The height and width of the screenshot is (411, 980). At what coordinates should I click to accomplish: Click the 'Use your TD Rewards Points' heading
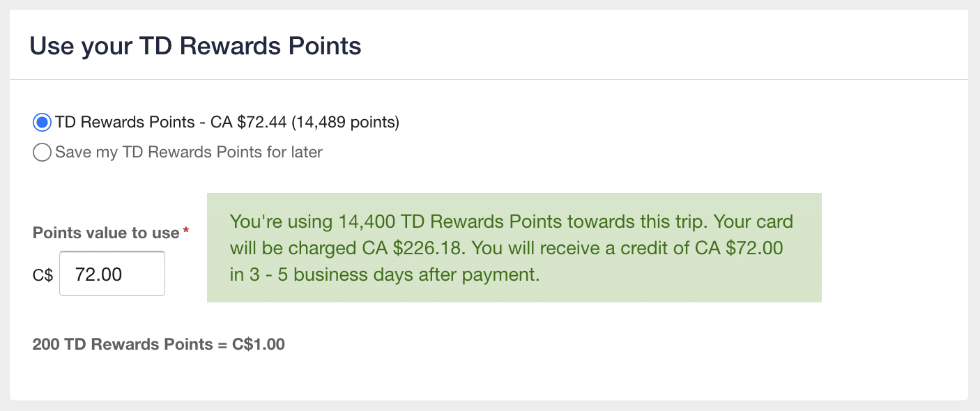click(x=195, y=46)
